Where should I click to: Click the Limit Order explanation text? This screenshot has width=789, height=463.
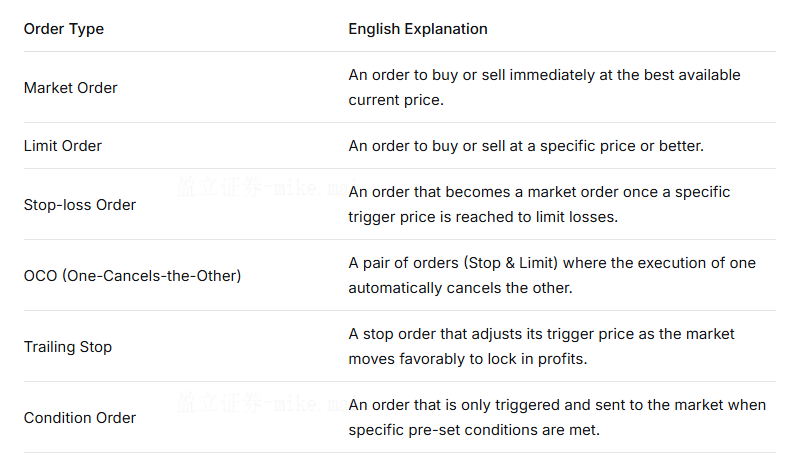click(526, 146)
